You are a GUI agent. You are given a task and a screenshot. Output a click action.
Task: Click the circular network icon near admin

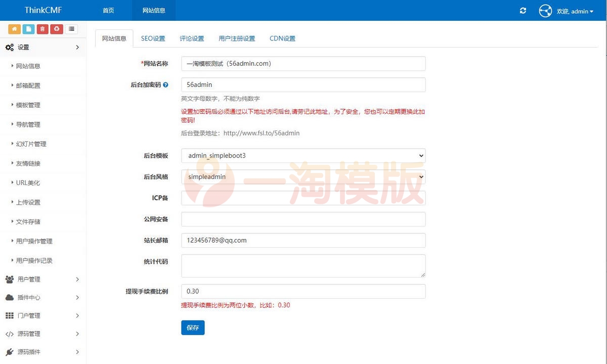pos(545,11)
